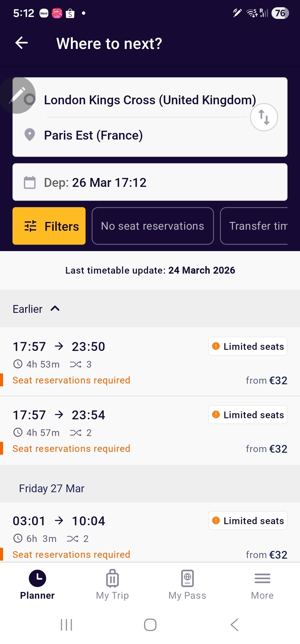Open the My Trip tab
300x644 pixels.
coord(112,584)
